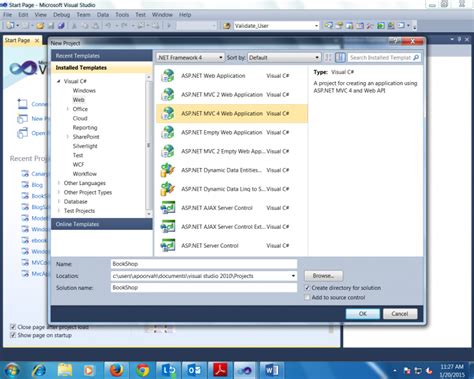Click the Browse... button
Viewport: 474px width, 379px height.
point(323,276)
